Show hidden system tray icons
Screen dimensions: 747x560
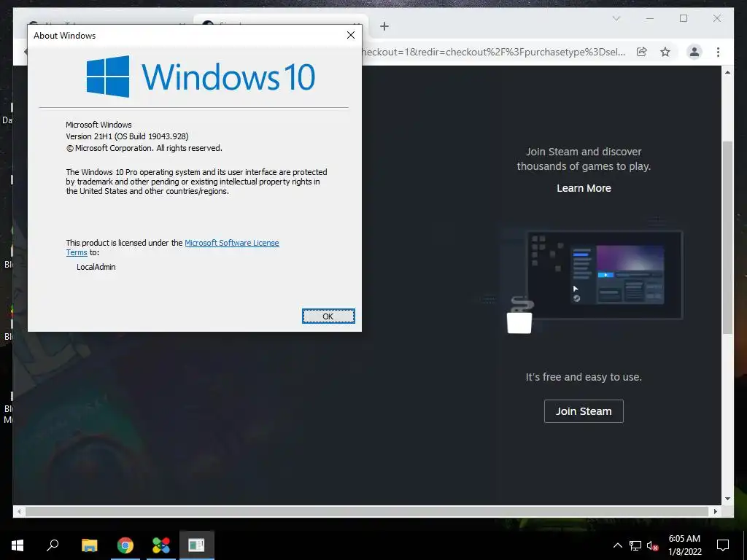(x=617, y=545)
